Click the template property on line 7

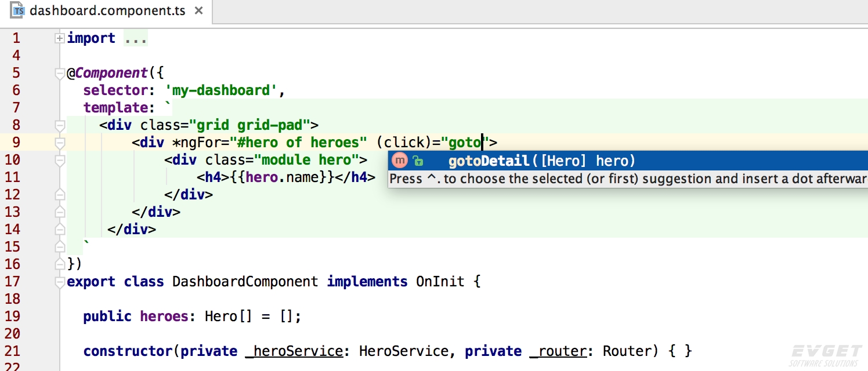115,108
